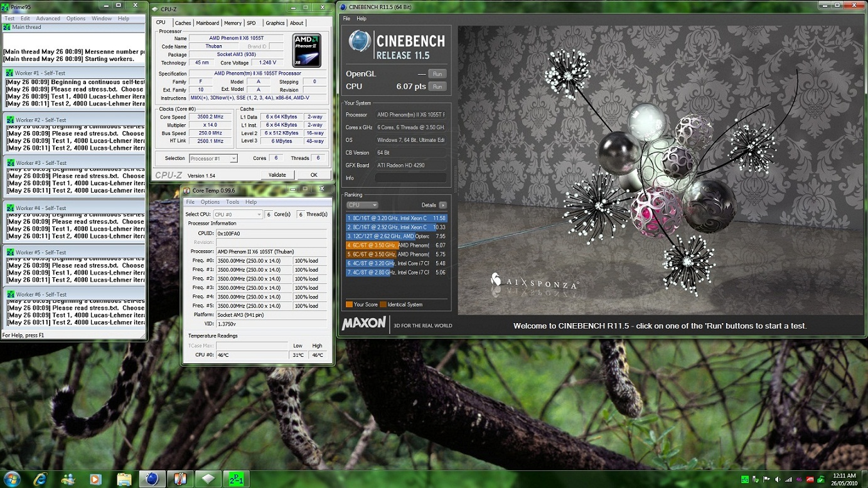
Task: Switch to CPU-Z About tab
Action: click(296, 23)
